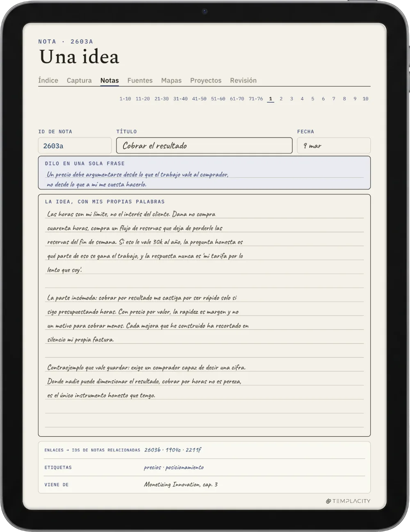Jump to notes range 21-30
Screen dimensions: 410x532
(x=162, y=99)
